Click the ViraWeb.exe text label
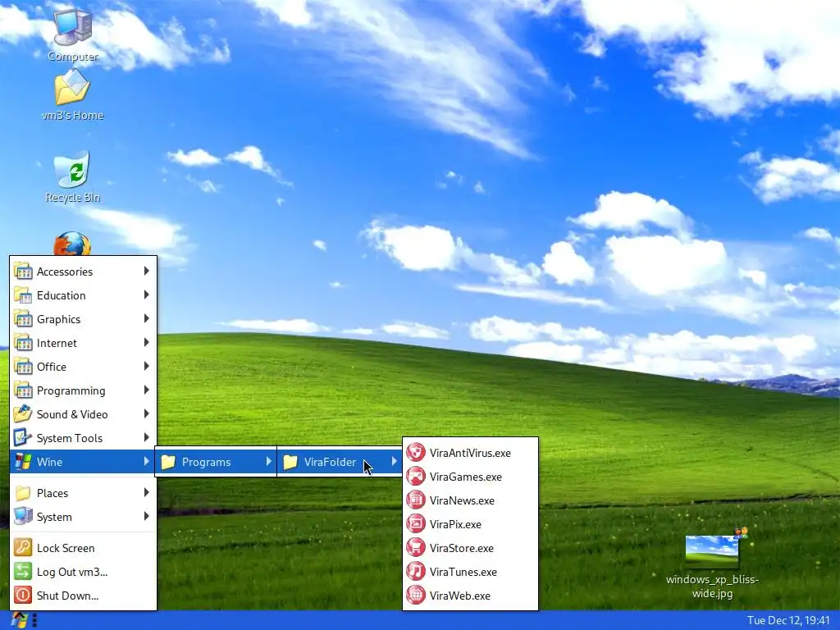840x630 pixels. [x=459, y=596]
